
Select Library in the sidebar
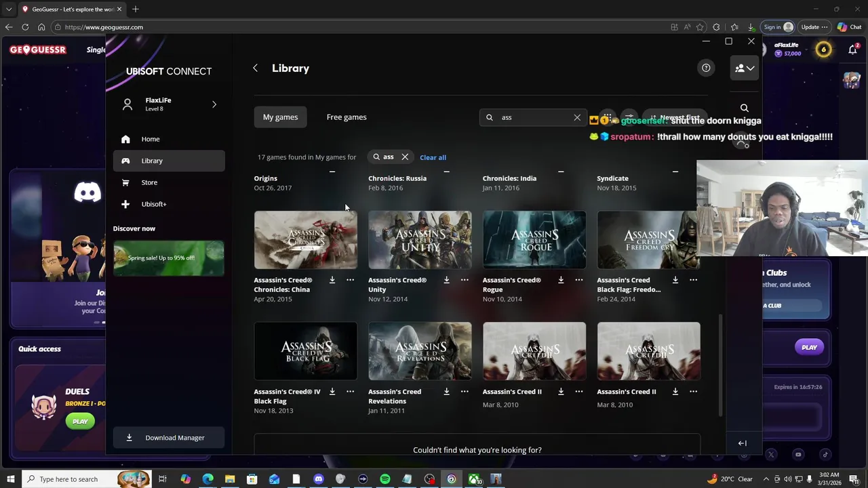(x=169, y=161)
